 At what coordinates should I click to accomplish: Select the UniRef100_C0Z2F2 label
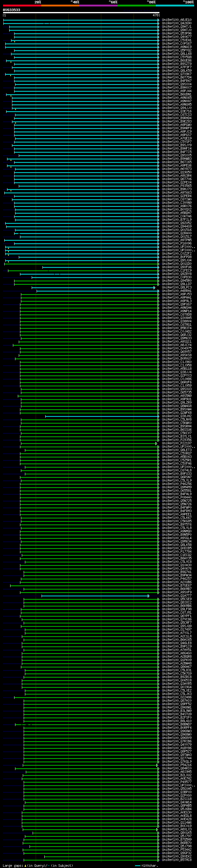pos(176,253)
